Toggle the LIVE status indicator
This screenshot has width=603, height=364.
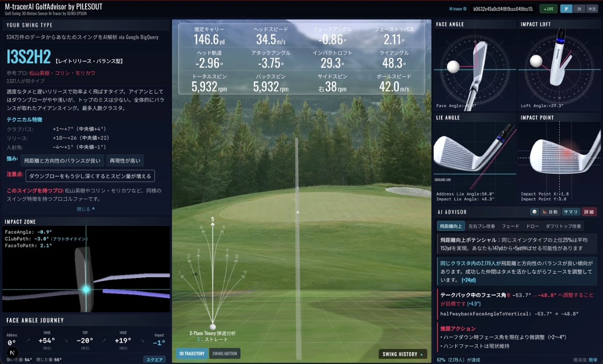click(x=548, y=9)
